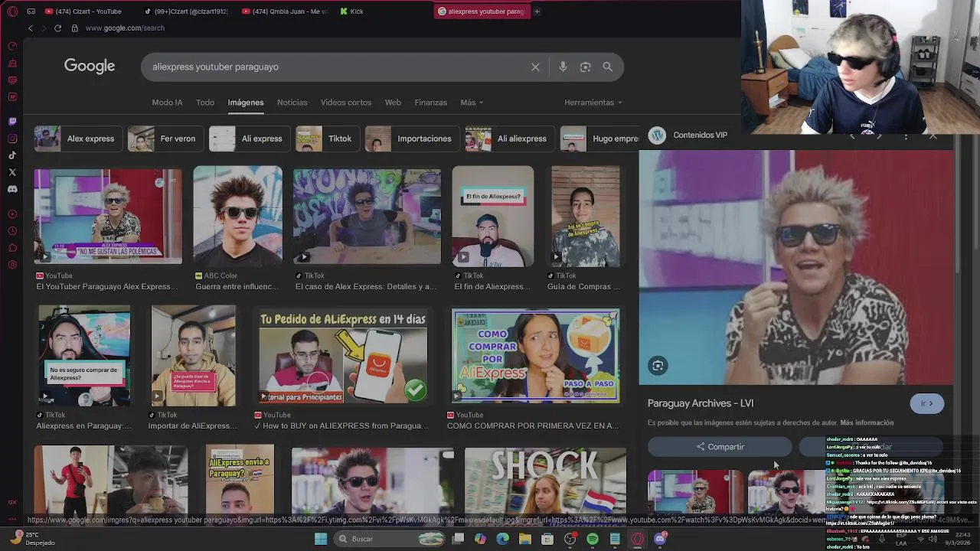Start a voice search with the microphone
This screenshot has width=980, height=551.
pos(563,67)
